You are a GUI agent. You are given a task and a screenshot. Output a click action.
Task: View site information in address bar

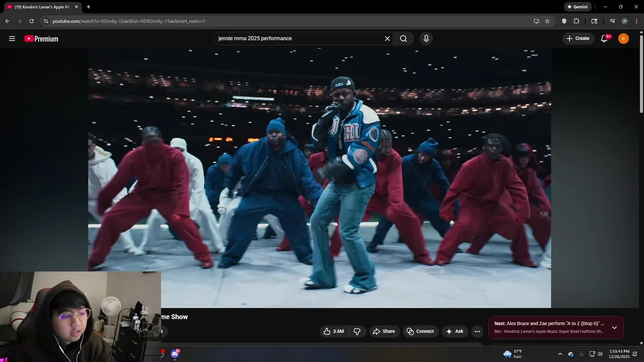click(x=46, y=21)
